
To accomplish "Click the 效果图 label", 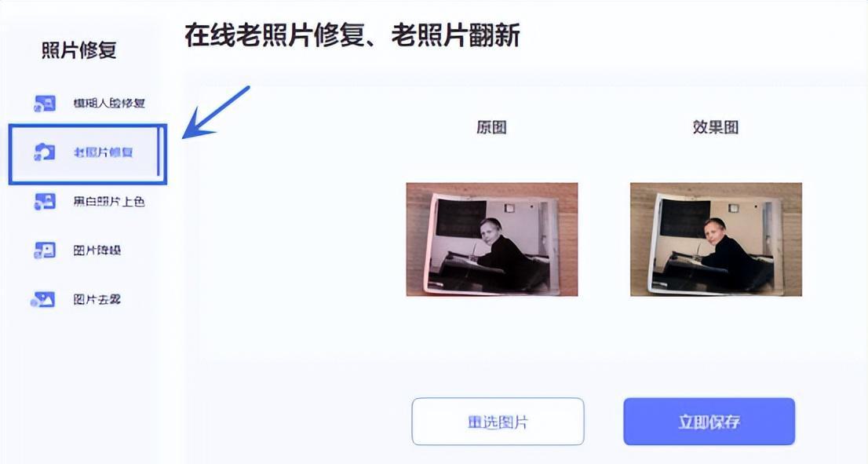I will (x=715, y=127).
